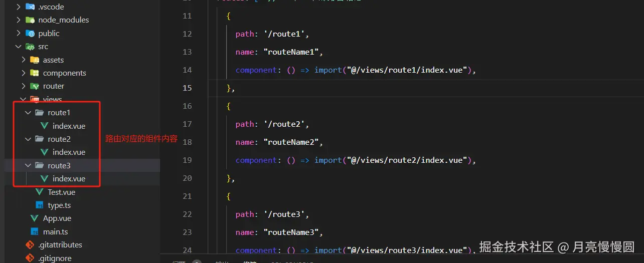
Task: Click "@/views/route2/index.vue" import string
Action: [x=407, y=160]
